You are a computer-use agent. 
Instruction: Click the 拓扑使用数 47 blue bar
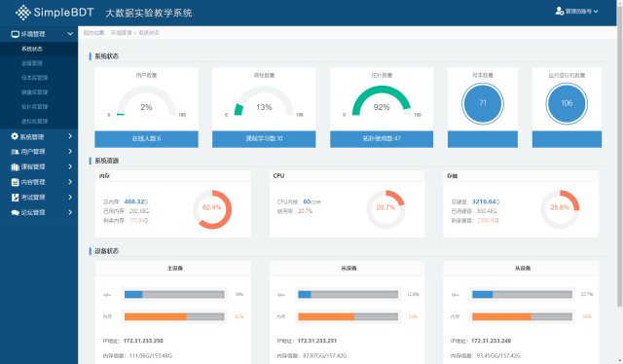click(x=382, y=139)
